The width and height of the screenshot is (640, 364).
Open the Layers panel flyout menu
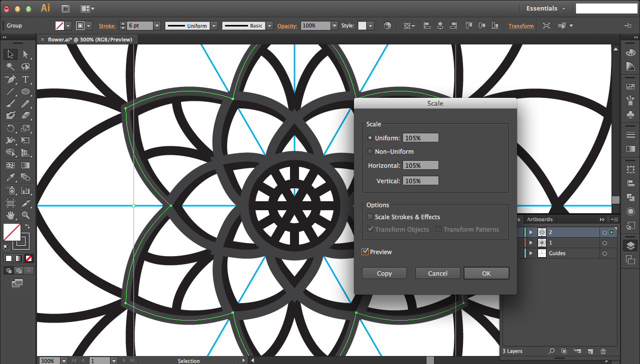click(x=613, y=219)
